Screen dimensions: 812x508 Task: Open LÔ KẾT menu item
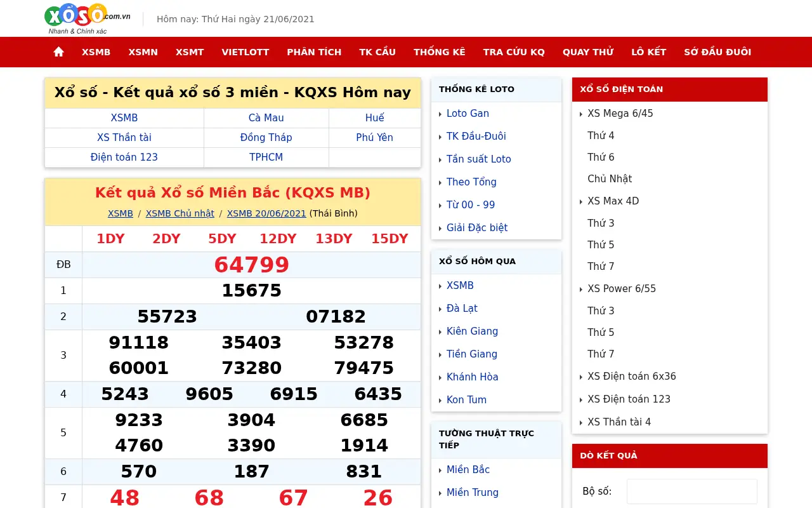click(x=648, y=52)
